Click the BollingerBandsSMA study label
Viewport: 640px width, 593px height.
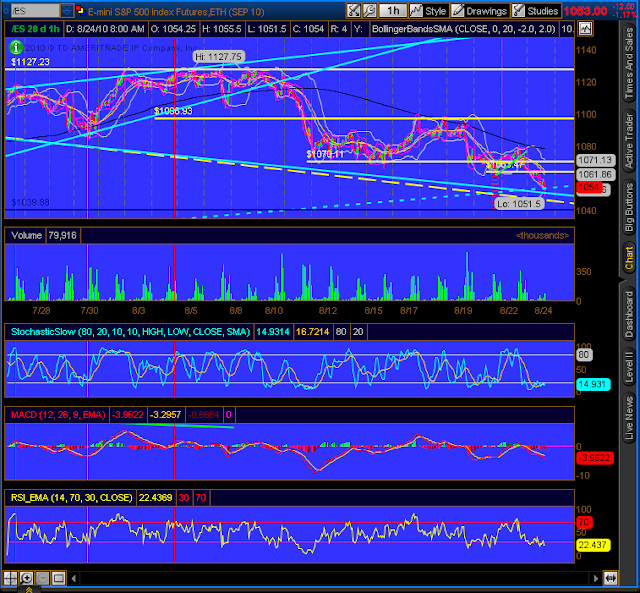(x=463, y=29)
